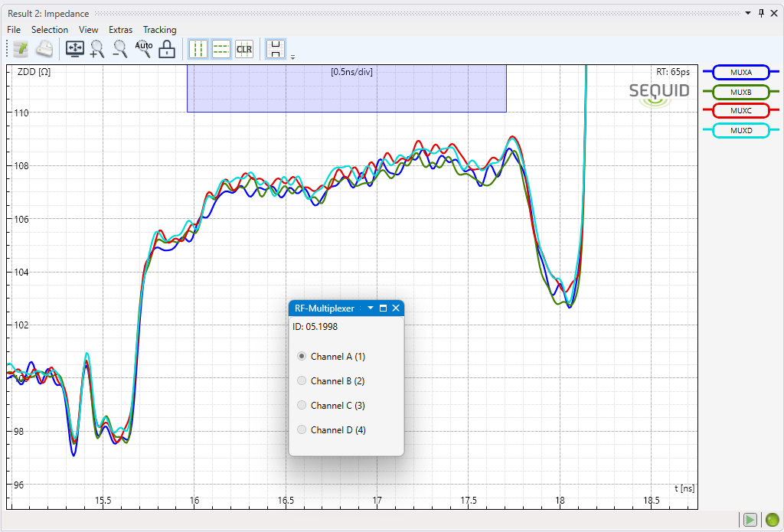Toggle horizontal cursor lines

coord(221,49)
